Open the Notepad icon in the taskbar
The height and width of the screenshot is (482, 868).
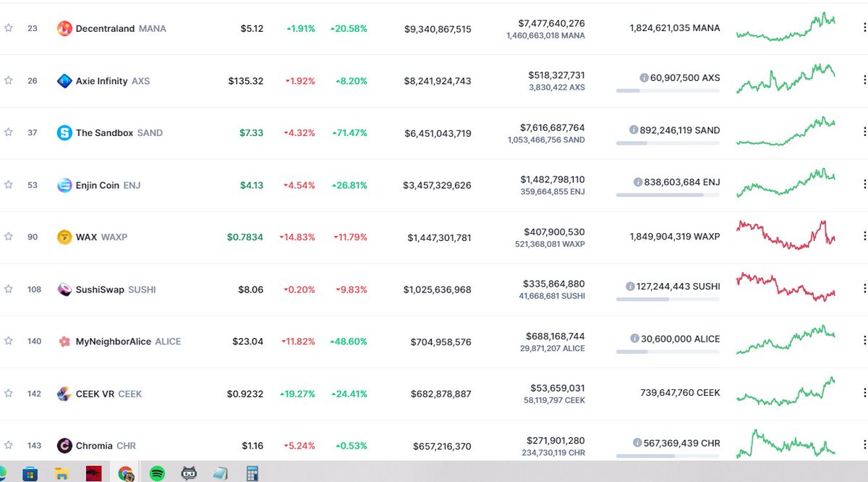(x=221, y=474)
